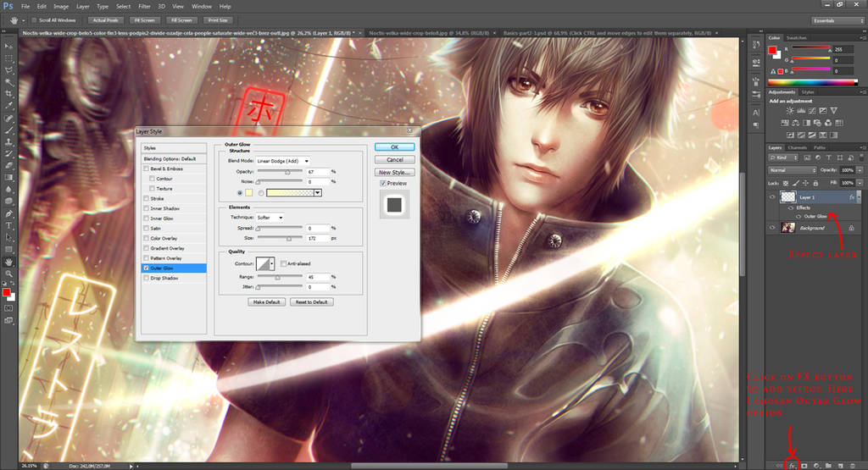
Task: Open the Essentials workspace dropdown
Action: coord(838,20)
